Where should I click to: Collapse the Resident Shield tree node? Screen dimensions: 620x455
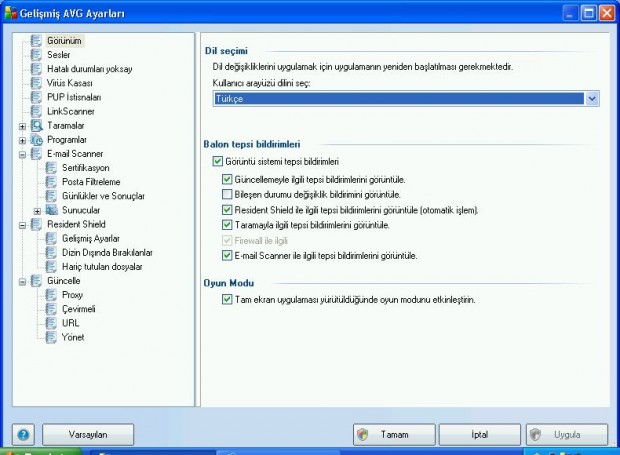point(22,225)
